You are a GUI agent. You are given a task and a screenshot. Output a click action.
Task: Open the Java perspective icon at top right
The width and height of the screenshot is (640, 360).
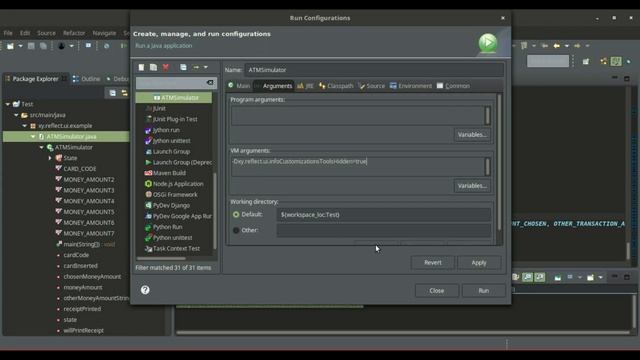coord(616,61)
